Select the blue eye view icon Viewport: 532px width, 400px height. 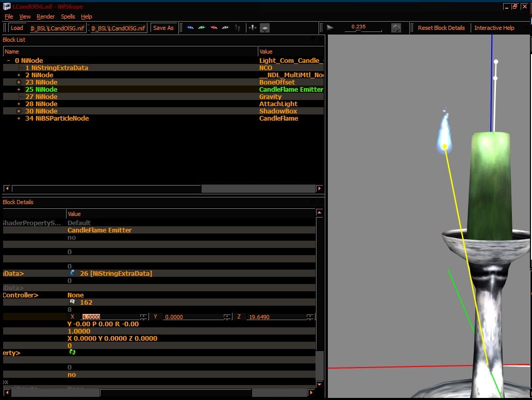pyautogui.click(x=190, y=28)
